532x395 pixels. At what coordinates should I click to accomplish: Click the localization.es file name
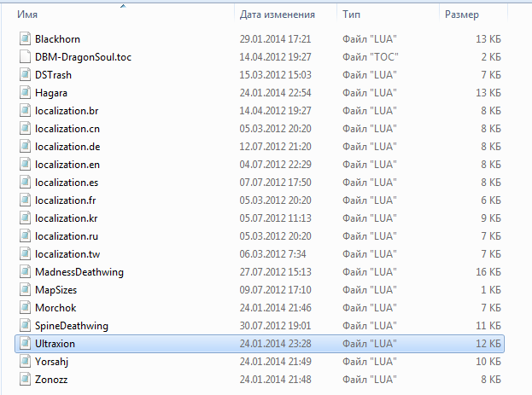(x=67, y=182)
